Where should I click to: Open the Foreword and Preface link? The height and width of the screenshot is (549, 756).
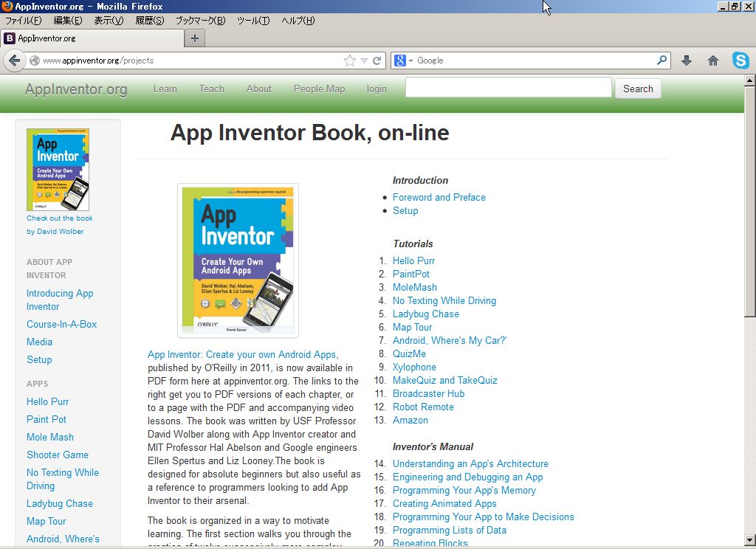[x=439, y=197]
